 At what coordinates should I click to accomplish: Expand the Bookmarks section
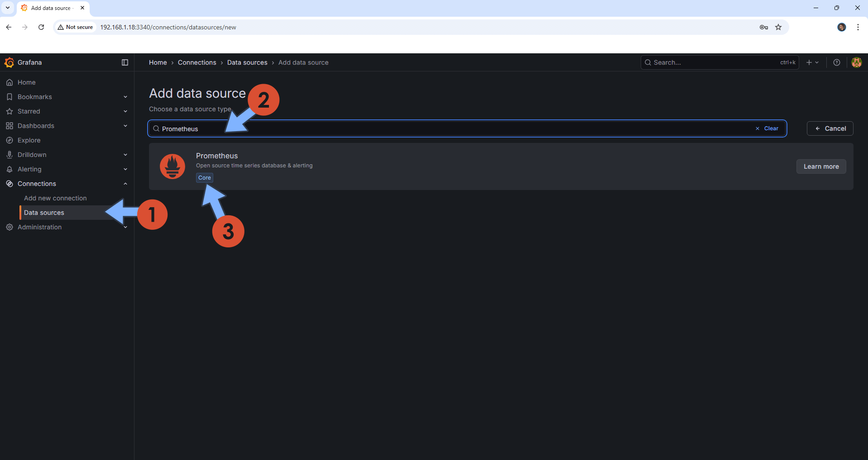click(125, 97)
